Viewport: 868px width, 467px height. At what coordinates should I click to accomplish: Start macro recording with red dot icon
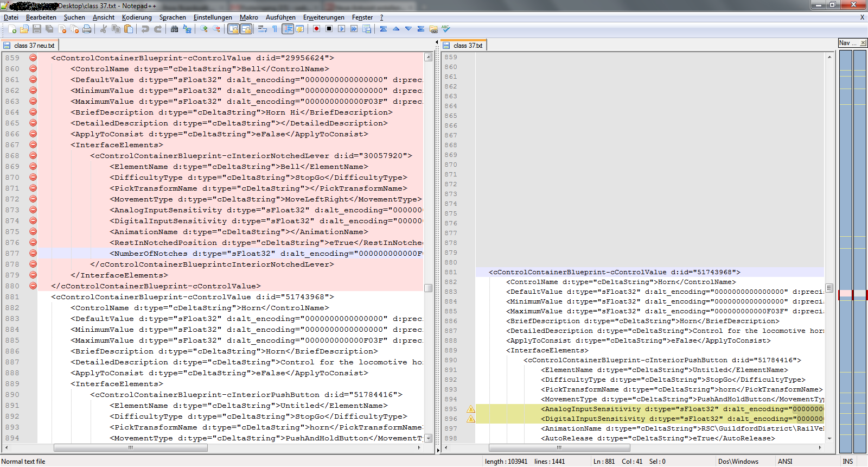point(316,29)
